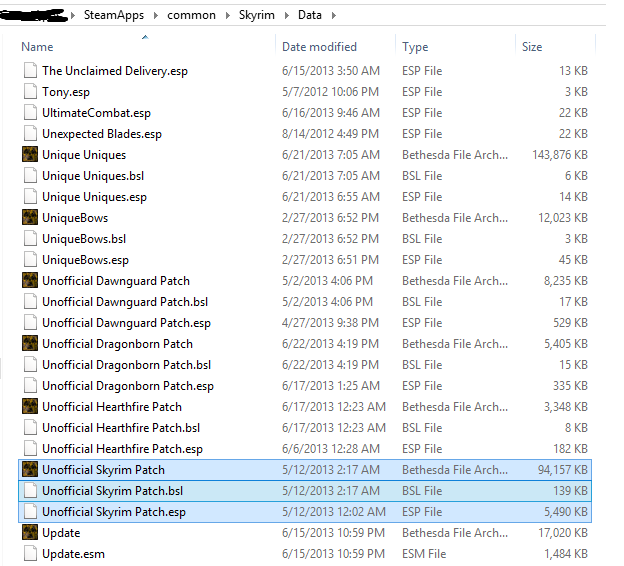
Task: Click the Update archive icon
Action: click(x=30, y=533)
